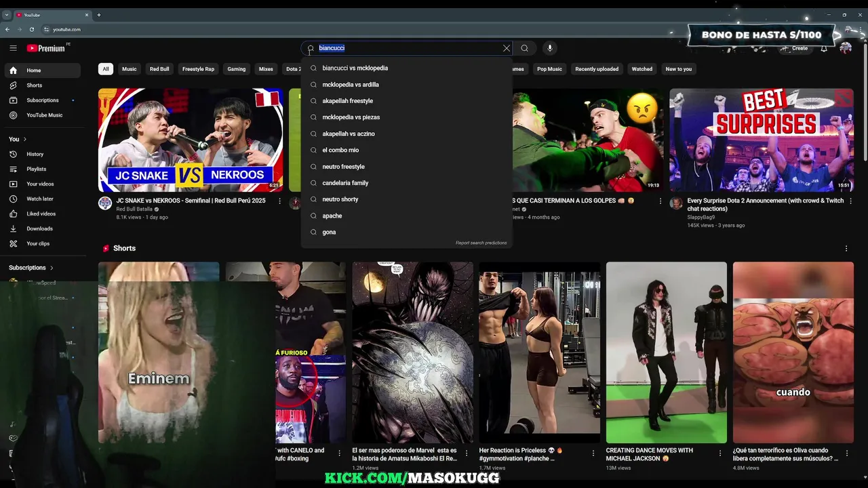Open Shorts in sidebar
The width and height of the screenshot is (868, 488).
coord(42,85)
